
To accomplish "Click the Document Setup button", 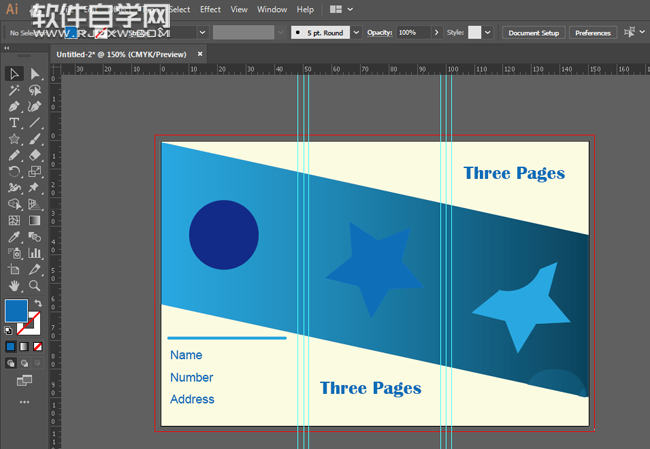I will click(x=534, y=33).
